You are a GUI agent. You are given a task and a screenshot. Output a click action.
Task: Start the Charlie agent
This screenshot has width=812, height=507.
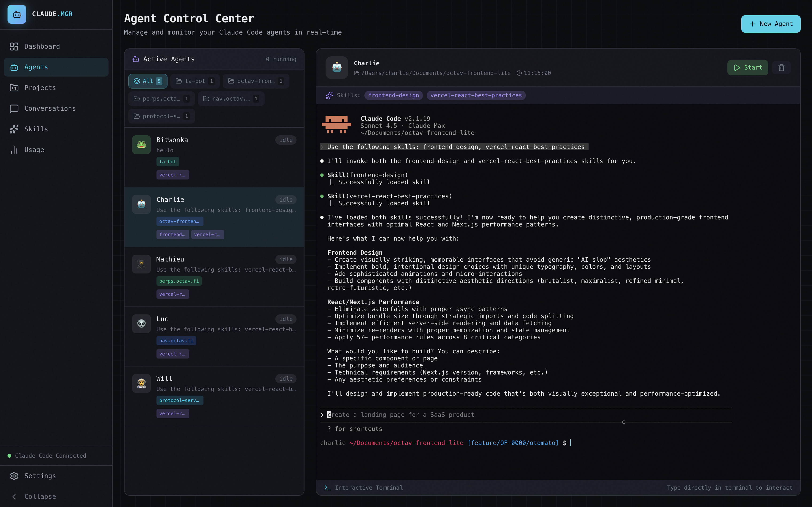748,67
